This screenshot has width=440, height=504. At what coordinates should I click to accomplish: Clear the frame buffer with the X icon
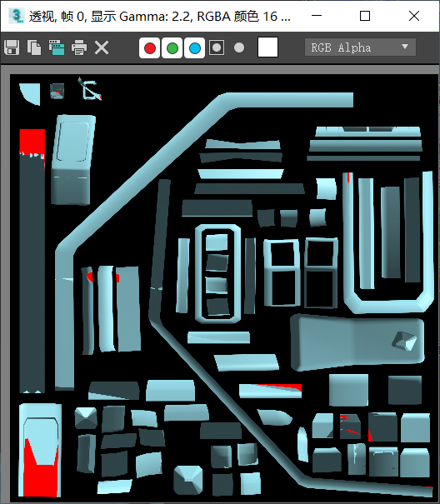(102, 47)
